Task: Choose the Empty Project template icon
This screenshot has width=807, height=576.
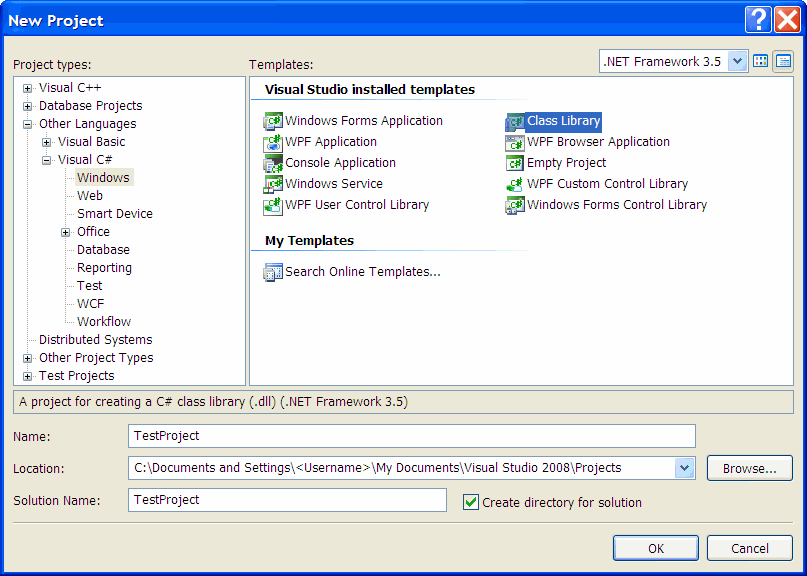Action: pyautogui.click(x=515, y=163)
